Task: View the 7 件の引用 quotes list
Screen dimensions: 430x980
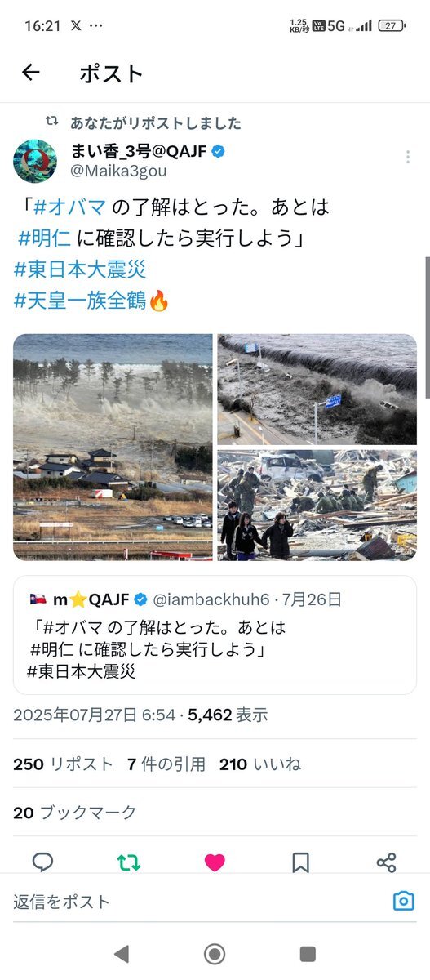Action: click(x=166, y=764)
